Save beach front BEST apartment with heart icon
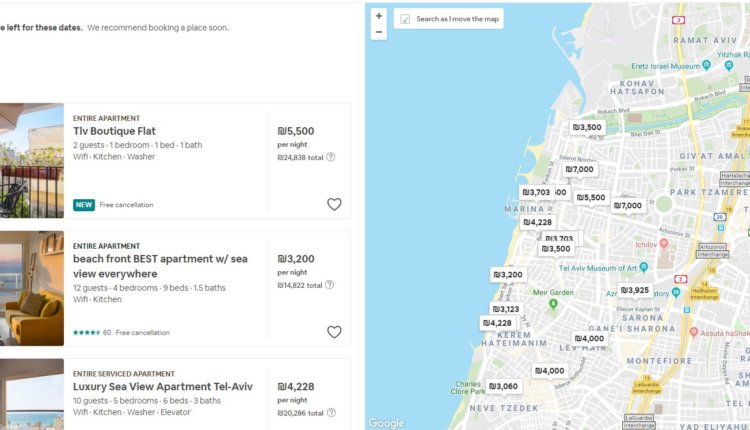 click(x=334, y=332)
